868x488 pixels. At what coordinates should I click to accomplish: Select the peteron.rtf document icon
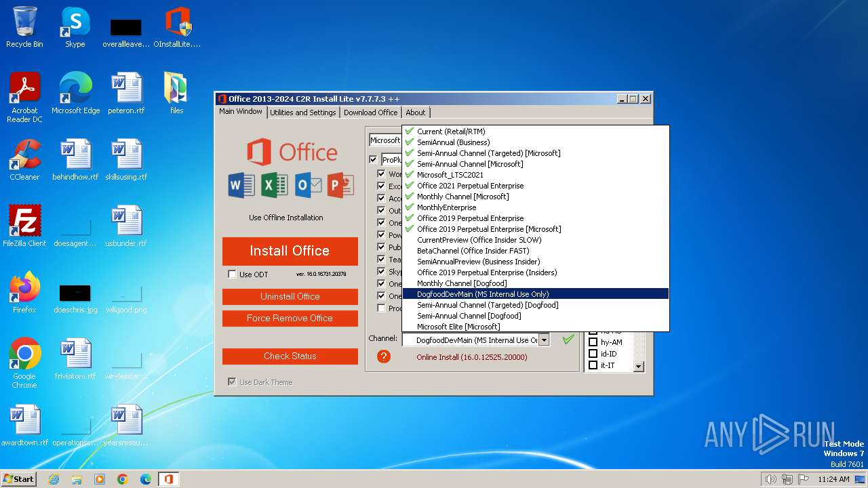pos(126,93)
